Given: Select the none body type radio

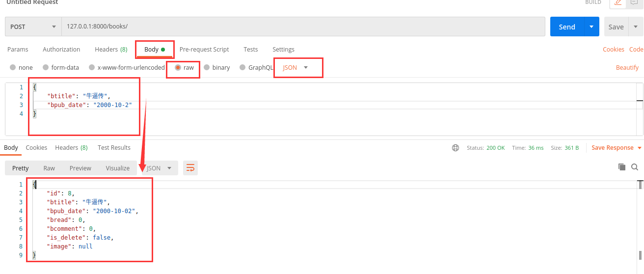Looking at the screenshot, I should [x=13, y=68].
